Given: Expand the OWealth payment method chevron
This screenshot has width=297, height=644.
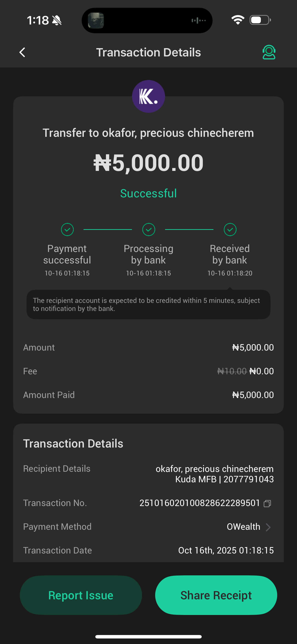Looking at the screenshot, I should (x=268, y=527).
